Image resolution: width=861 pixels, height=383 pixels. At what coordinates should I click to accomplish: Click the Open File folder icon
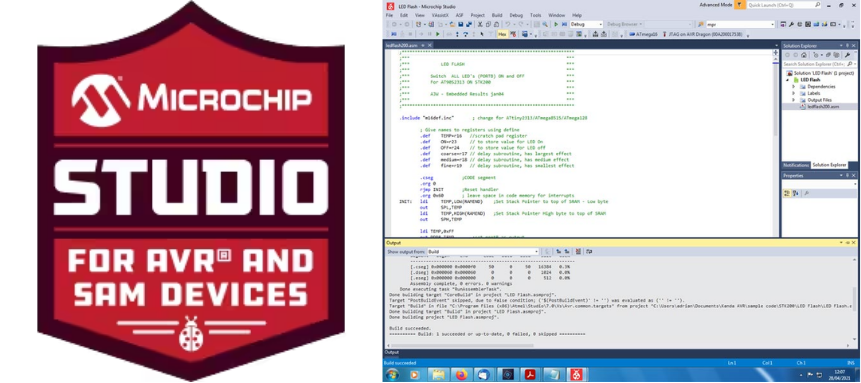(x=452, y=24)
